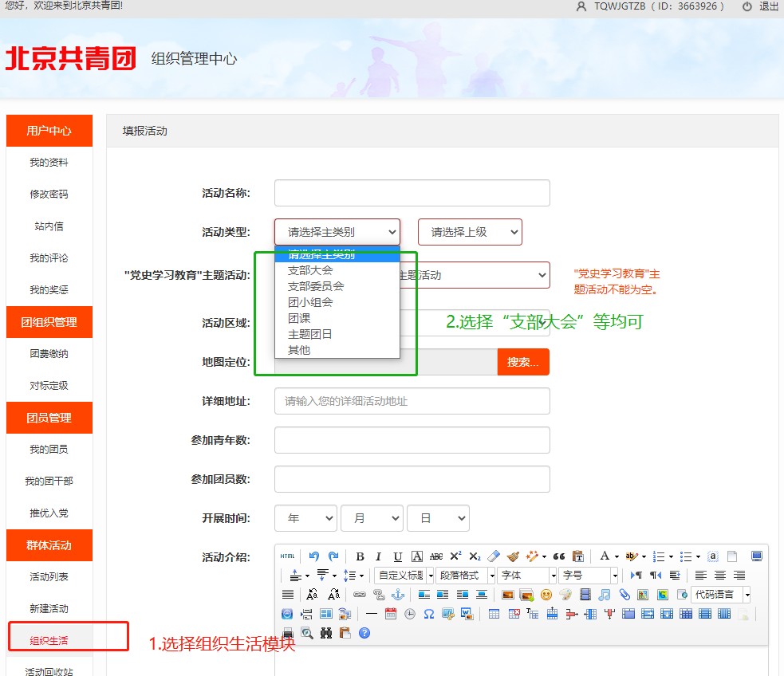Click the print icon in the editor

(288, 633)
